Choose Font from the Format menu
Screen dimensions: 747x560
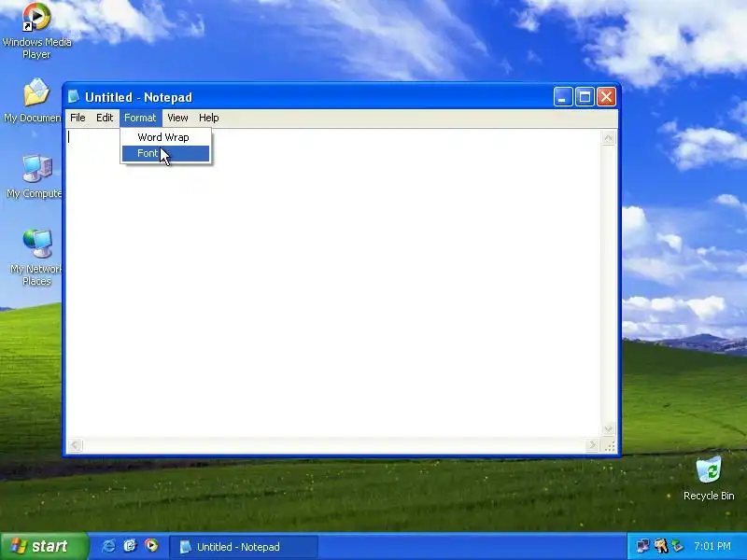tap(165, 153)
